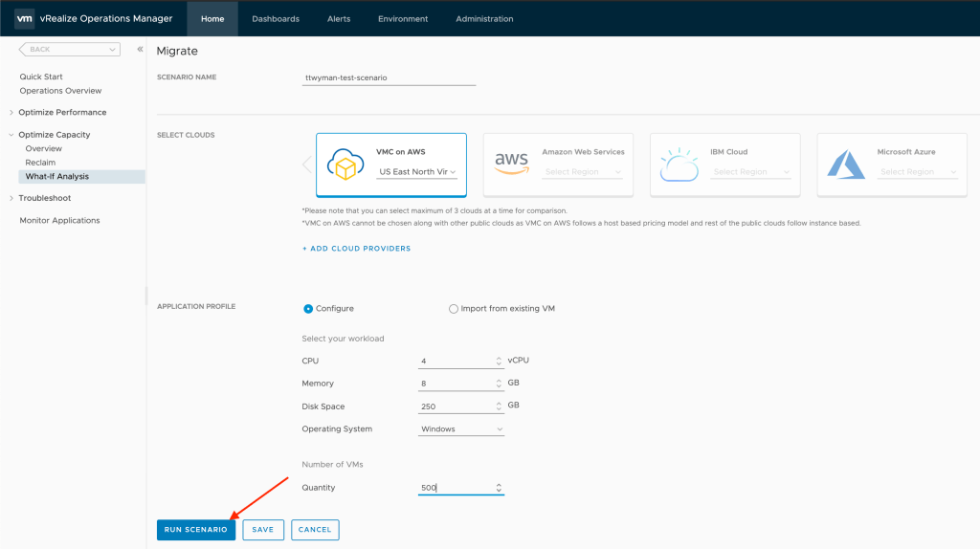This screenshot has height=549, width=980.
Task: Click the Scenario Name input field
Action: (x=389, y=77)
